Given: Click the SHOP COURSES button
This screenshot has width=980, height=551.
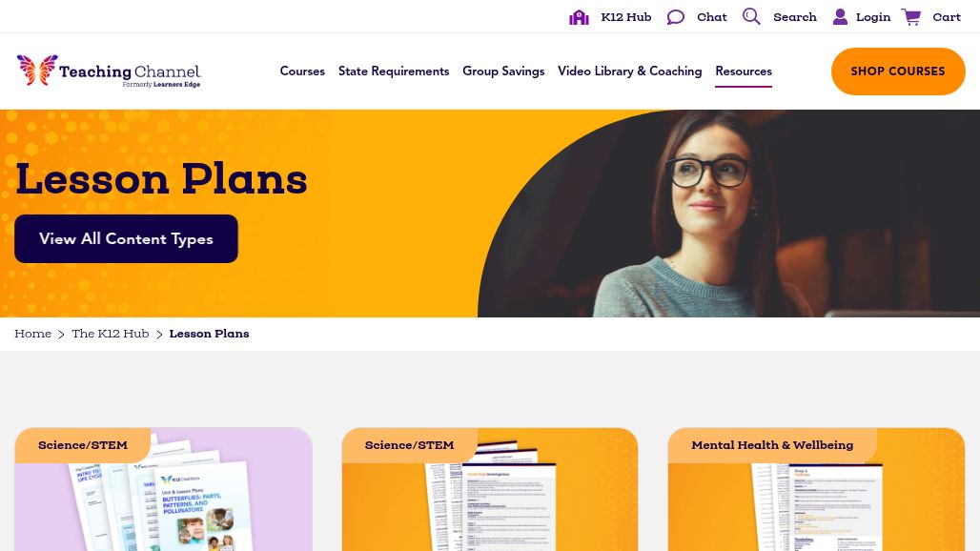Looking at the screenshot, I should [x=898, y=71].
